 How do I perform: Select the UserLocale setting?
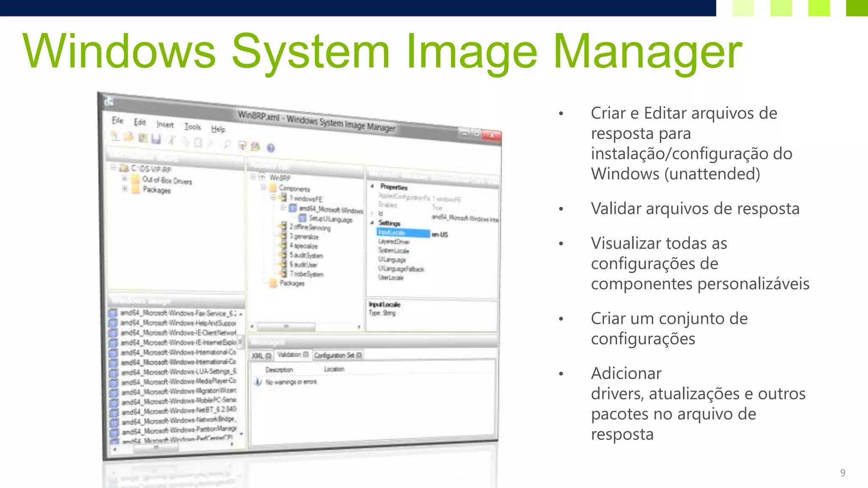tap(391, 277)
